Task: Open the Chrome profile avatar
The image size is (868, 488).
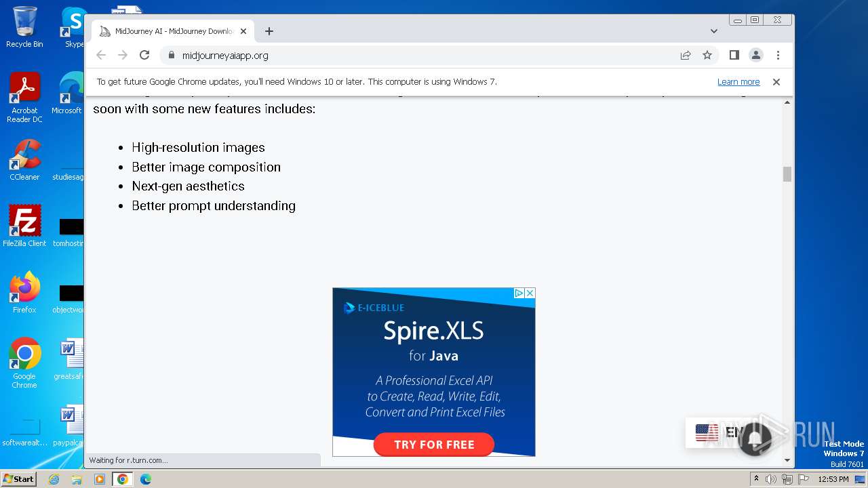Action: coord(755,55)
